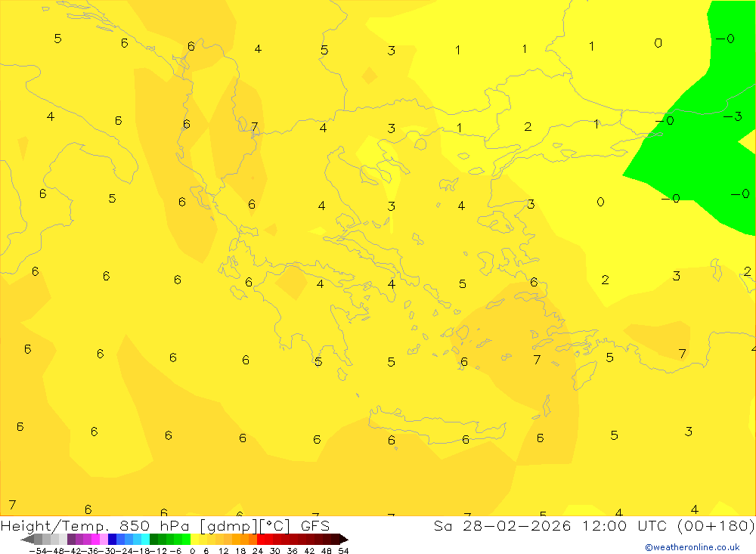This screenshot has width=756, height=554.
Task: Select the 'Height/Temp. 850 hPa' map title
Action: click(95, 526)
